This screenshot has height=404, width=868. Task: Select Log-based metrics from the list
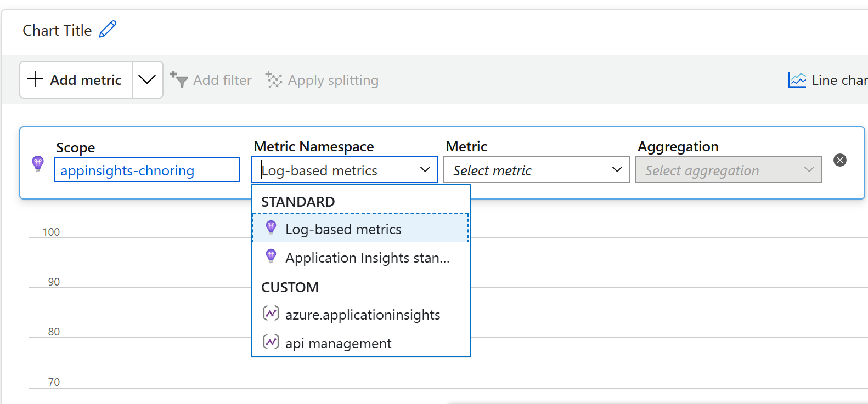[360, 229]
